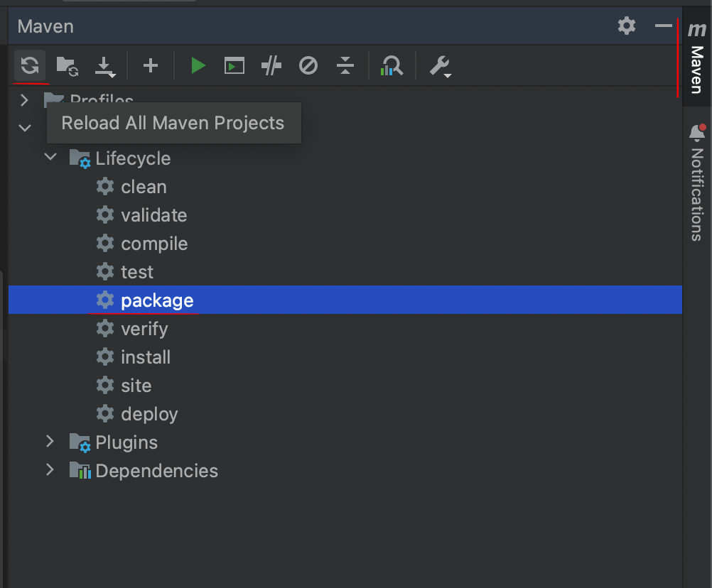Select the compile lifecycle goal

coord(141,244)
